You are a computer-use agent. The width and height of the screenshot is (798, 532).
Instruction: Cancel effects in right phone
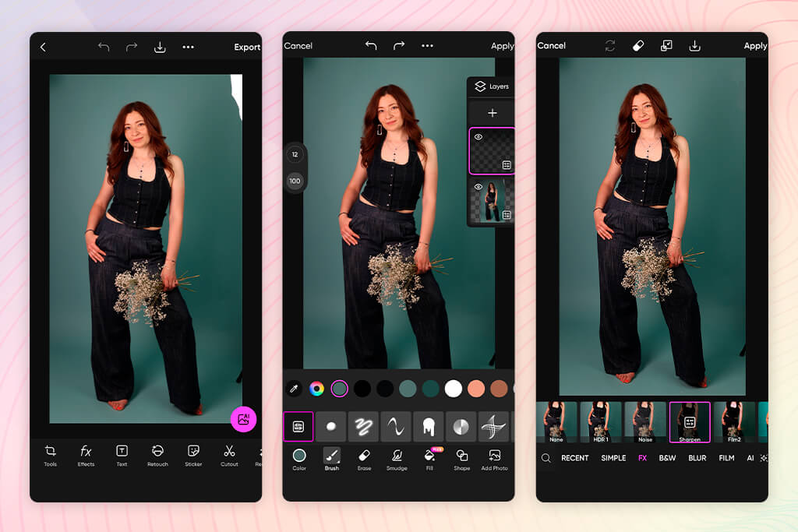[x=551, y=46]
